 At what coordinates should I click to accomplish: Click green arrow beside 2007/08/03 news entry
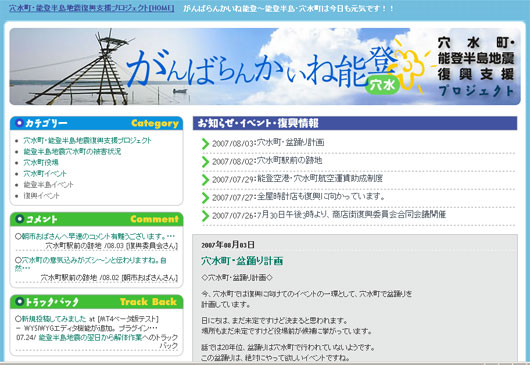[205, 144]
